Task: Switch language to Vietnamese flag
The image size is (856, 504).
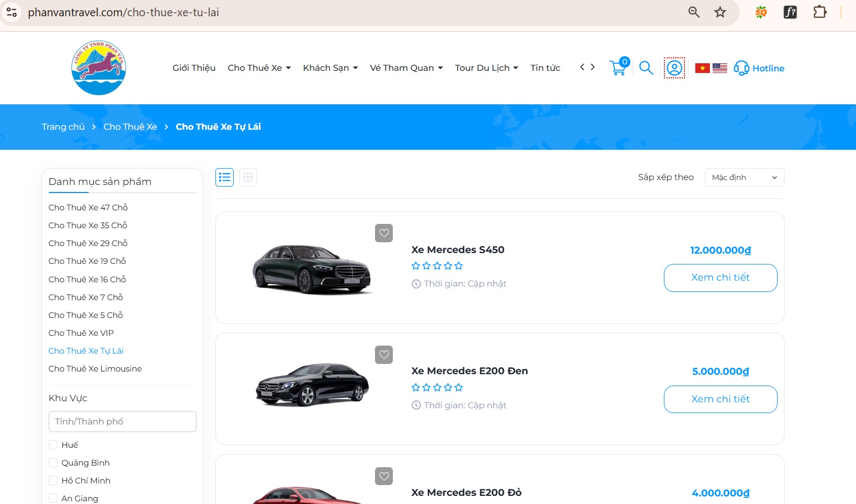Action: [x=702, y=68]
